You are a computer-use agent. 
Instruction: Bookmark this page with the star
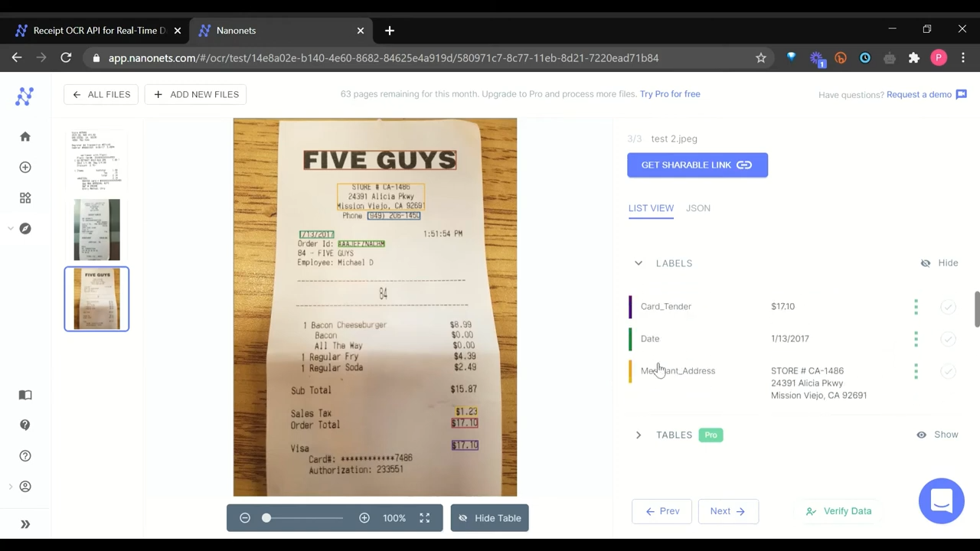click(760, 57)
